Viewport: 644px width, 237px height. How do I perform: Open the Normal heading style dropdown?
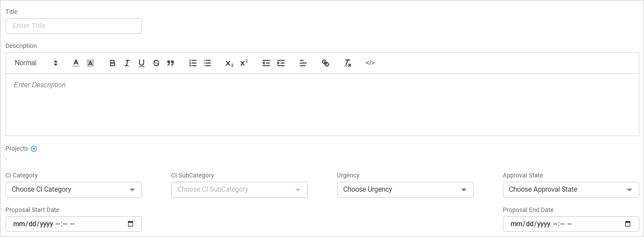point(36,63)
